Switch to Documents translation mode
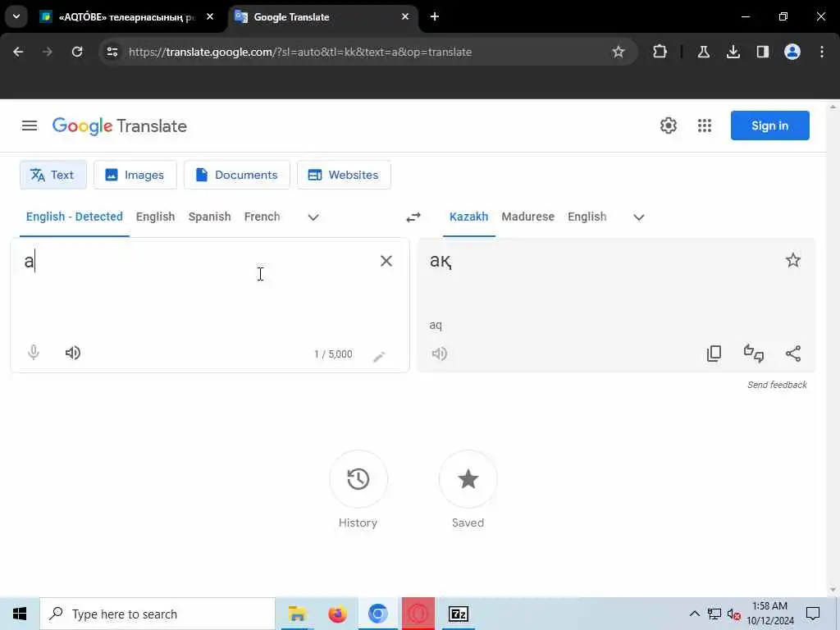 [237, 175]
